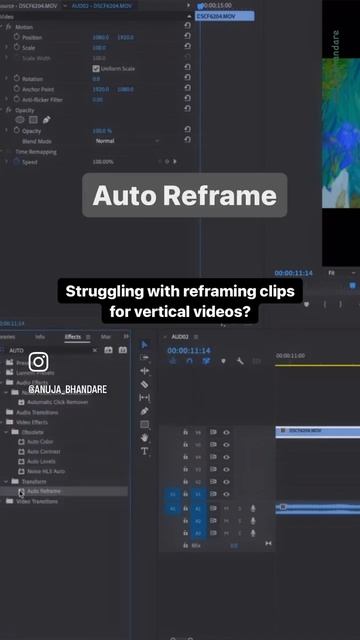Reset the Position parameter
This screenshot has width=360, height=640.
(187, 36)
